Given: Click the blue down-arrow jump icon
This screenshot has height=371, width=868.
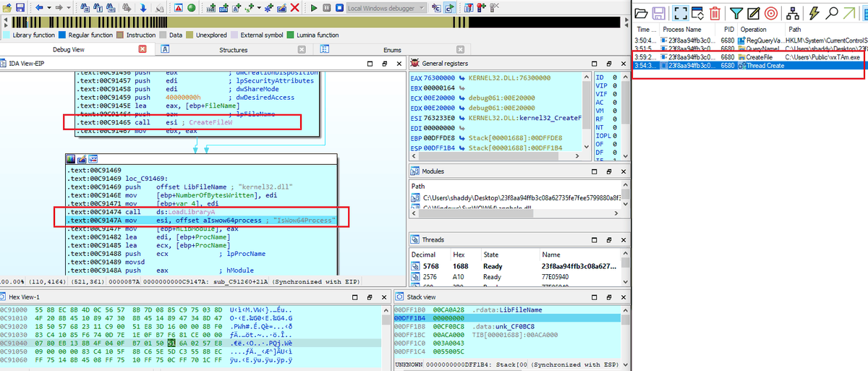Looking at the screenshot, I should coord(142,7).
